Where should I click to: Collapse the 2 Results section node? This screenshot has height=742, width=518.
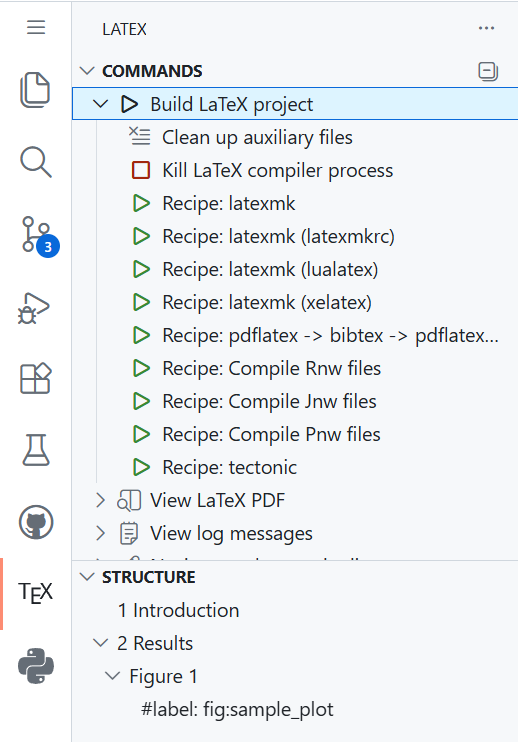(x=100, y=643)
